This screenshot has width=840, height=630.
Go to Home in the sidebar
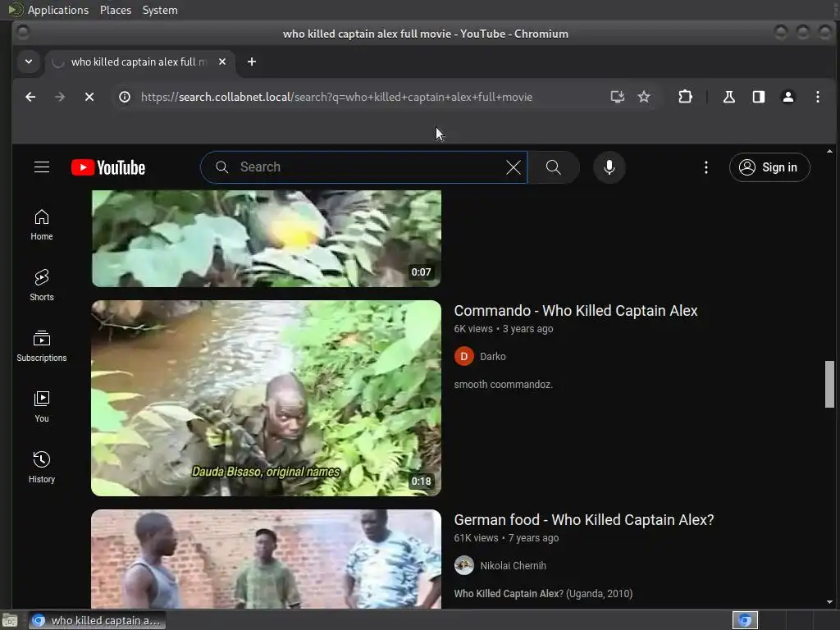point(42,225)
